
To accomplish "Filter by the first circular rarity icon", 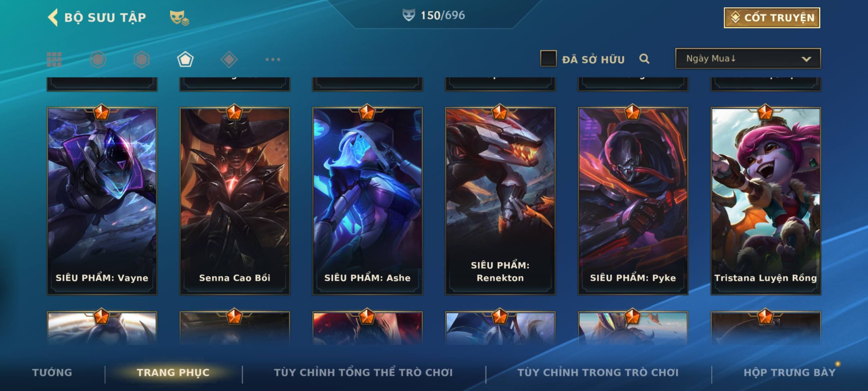I will click(98, 59).
